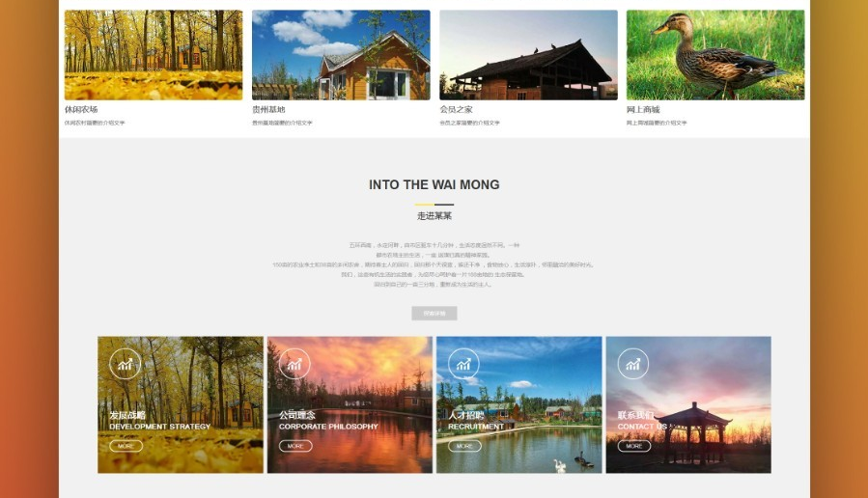Viewport: 868px width, 498px height.
Task: Click the chart icon on Recruitment card
Action: pos(463,364)
